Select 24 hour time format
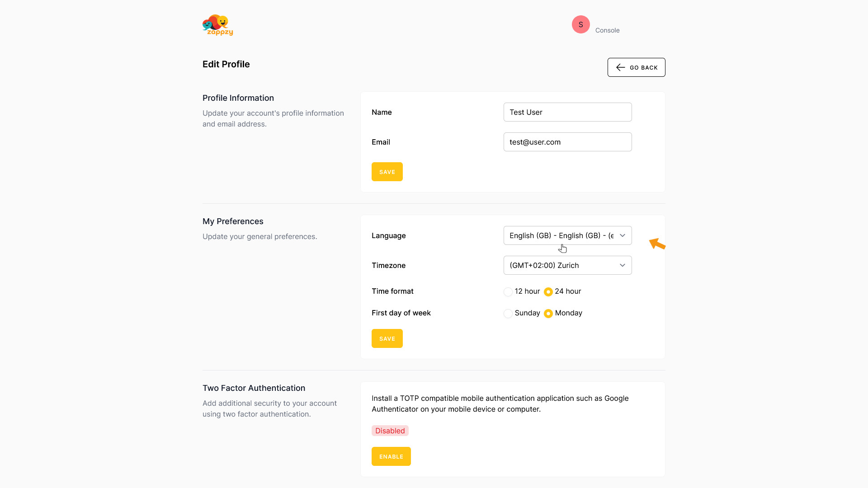 click(548, 292)
